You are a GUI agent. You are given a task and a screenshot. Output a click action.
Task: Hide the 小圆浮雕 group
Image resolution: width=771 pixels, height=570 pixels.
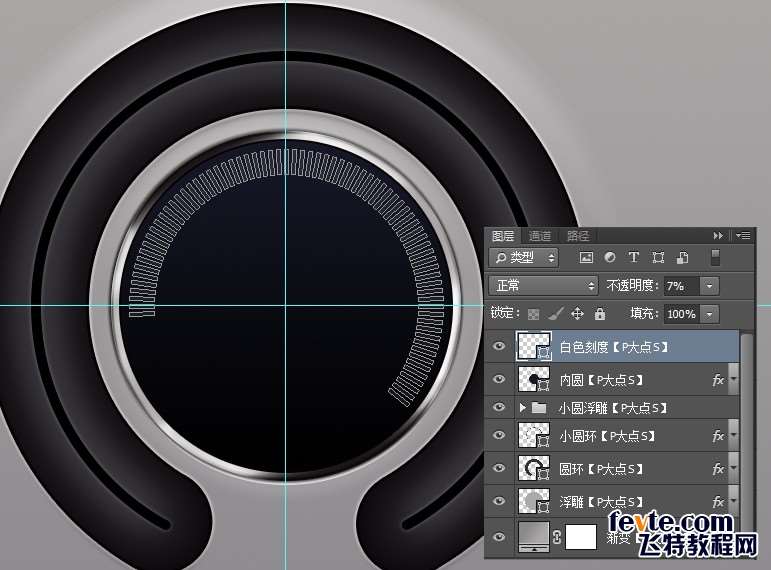[x=499, y=407]
